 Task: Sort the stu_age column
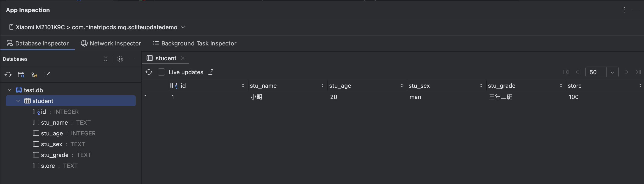402,85
